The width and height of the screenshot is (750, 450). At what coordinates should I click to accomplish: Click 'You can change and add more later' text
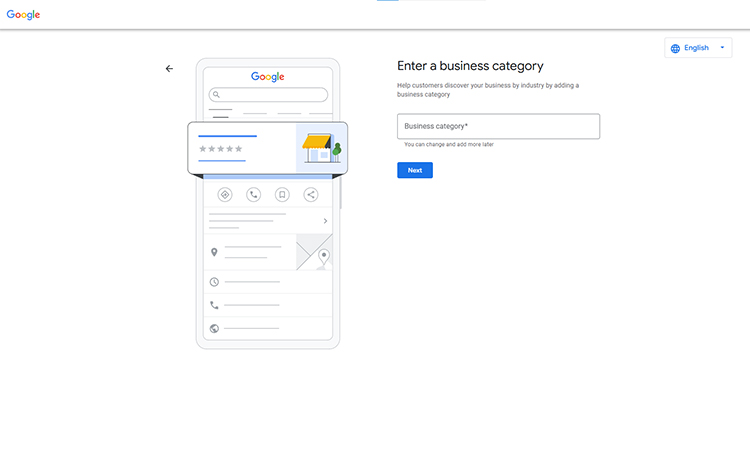[449, 144]
